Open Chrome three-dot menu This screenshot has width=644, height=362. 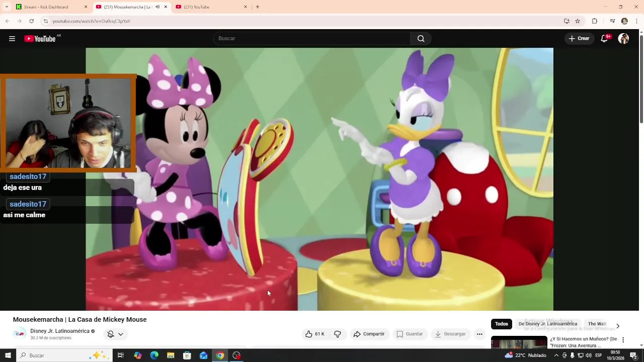[x=637, y=21]
